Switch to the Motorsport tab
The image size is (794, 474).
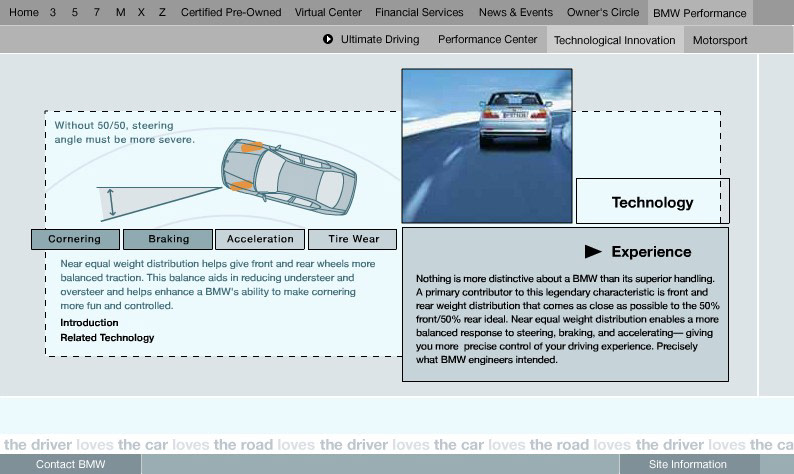click(720, 40)
